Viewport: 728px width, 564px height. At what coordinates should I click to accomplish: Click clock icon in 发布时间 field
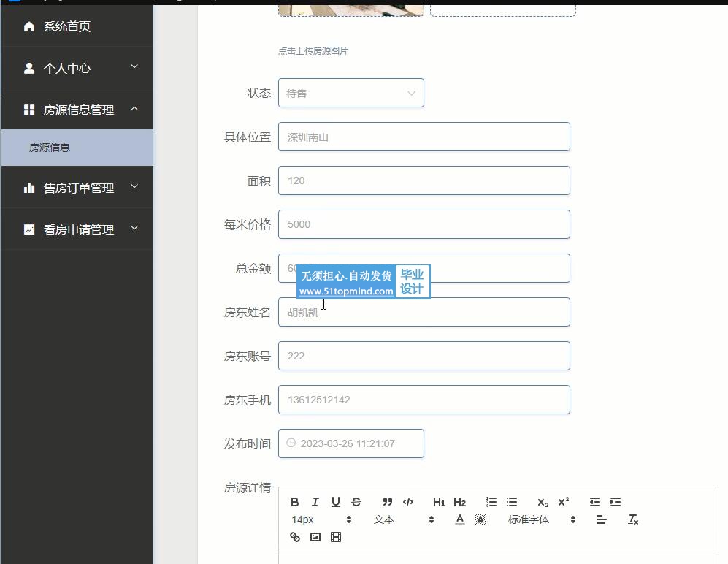click(x=291, y=443)
